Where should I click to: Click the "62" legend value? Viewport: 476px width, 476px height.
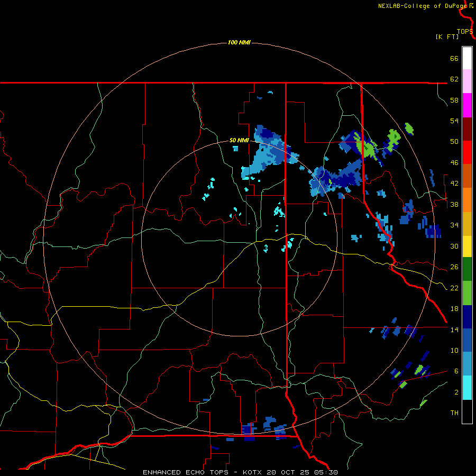coord(454,79)
